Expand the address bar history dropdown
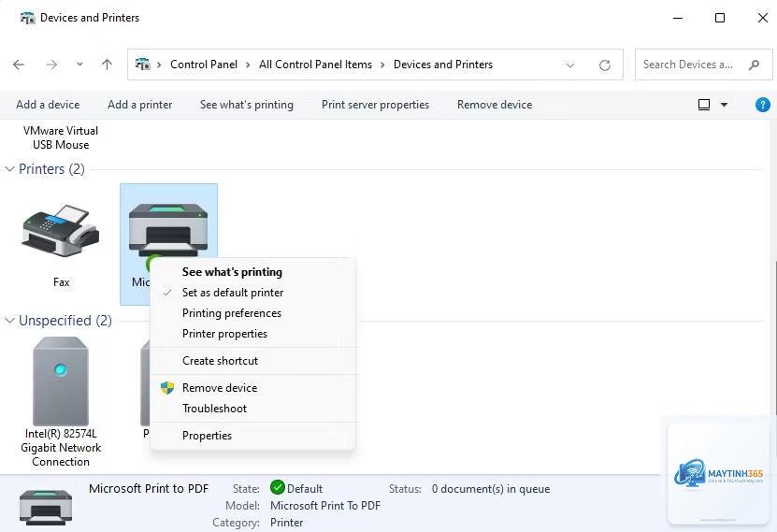This screenshot has height=532, width=777. (570, 65)
